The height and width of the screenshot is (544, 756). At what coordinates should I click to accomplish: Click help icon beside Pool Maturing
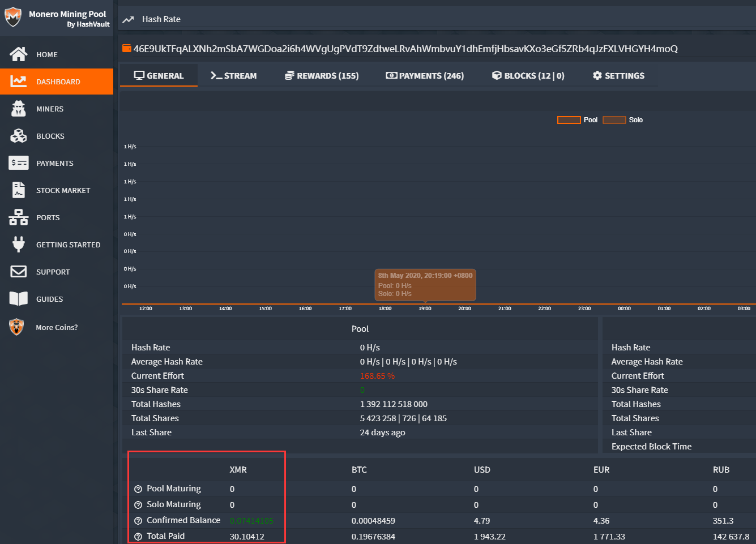(138, 489)
